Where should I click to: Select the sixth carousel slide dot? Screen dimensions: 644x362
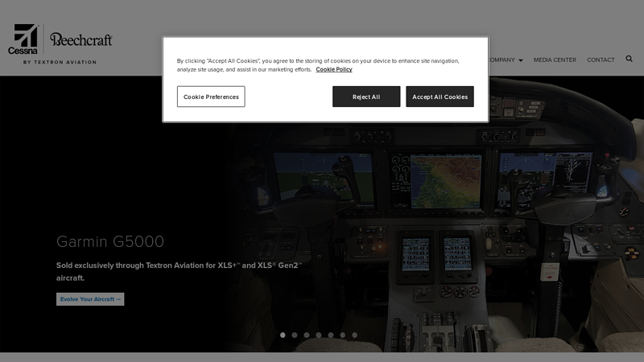point(343,335)
